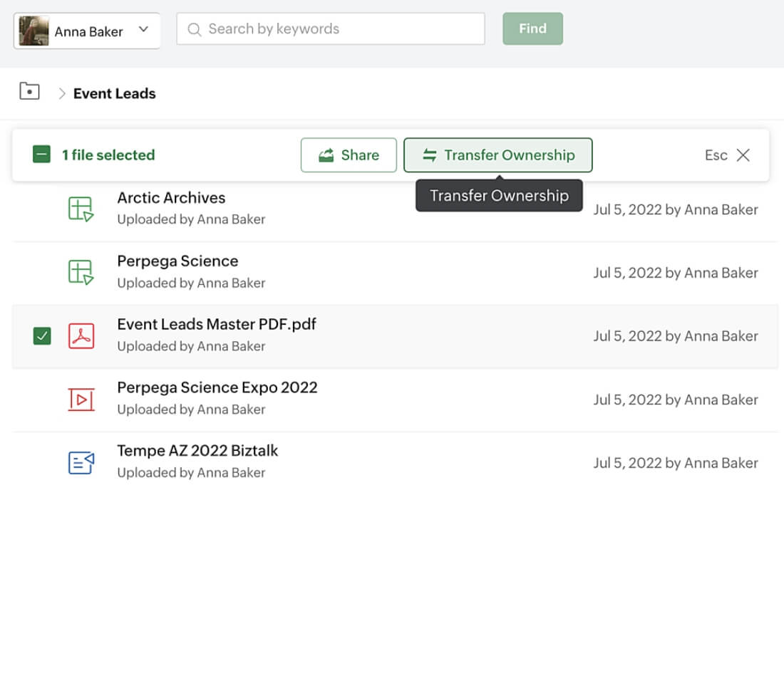Click the Tempe AZ 2022 Biztalk document icon
784x688 pixels.
(x=81, y=462)
